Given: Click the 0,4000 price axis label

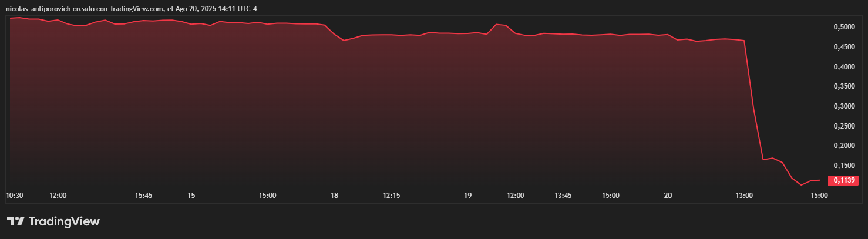Looking at the screenshot, I should [x=845, y=67].
